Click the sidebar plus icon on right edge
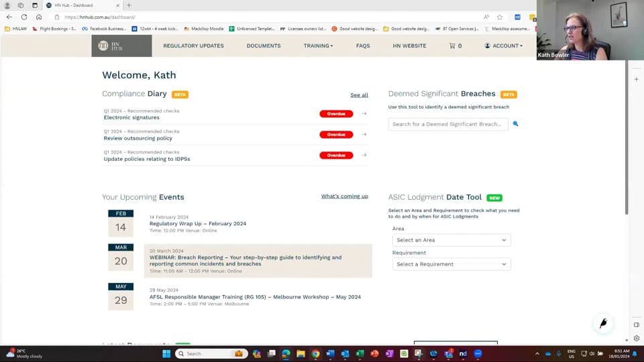Screen dimensions: 644x362 coord(636,79)
